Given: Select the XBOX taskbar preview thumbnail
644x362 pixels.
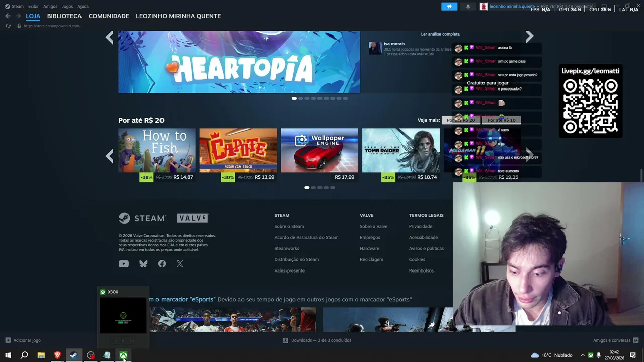Looking at the screenshot, I should click(x=123, y=316).
